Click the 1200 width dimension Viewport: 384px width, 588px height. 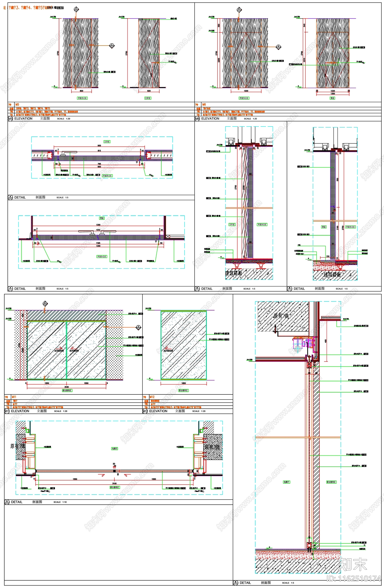(246, 91)
